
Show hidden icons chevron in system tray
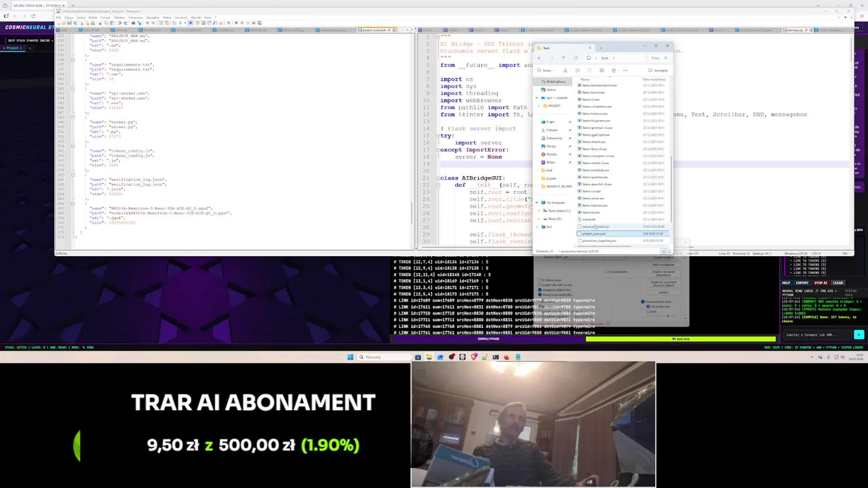[812, 357]
